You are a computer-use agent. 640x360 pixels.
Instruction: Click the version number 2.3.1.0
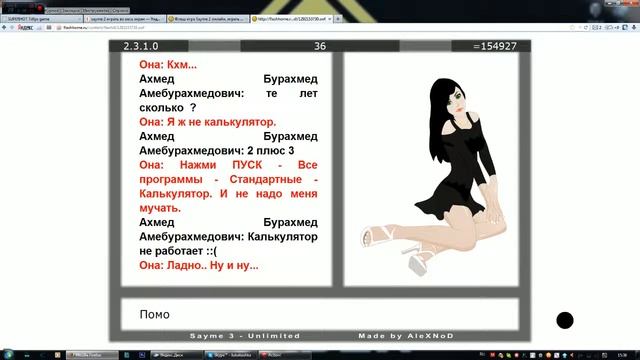pyautogui.click(x=141, y=46)
